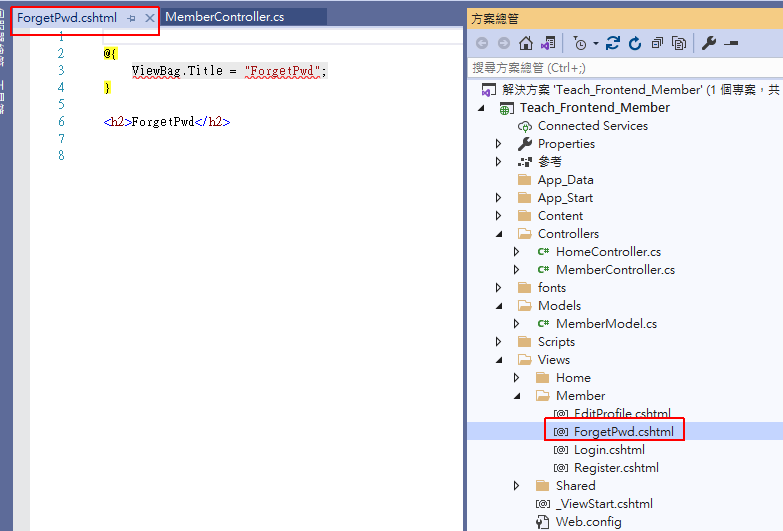
Task: Switch to the MemberController.cs tab
Action: pos(224,18)
